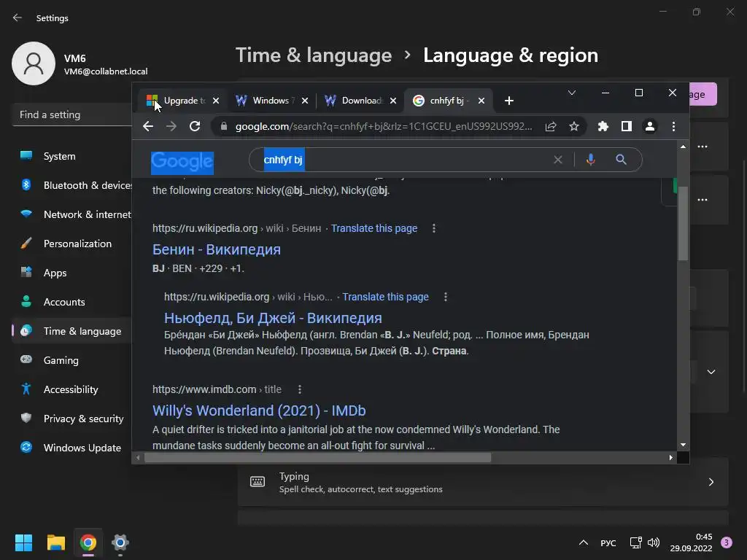
Task: Open a new Chrome tab
Action: pos(508,101)
